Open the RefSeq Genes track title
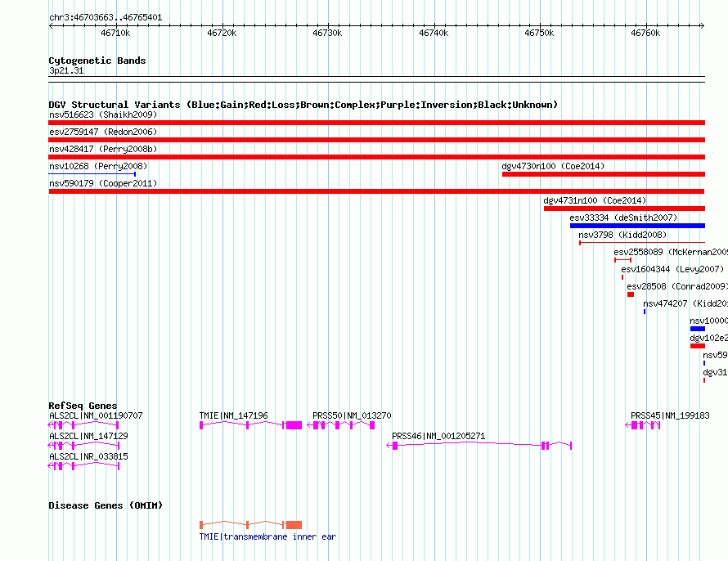This screenshot has width=728, height=561. (83, 406)
